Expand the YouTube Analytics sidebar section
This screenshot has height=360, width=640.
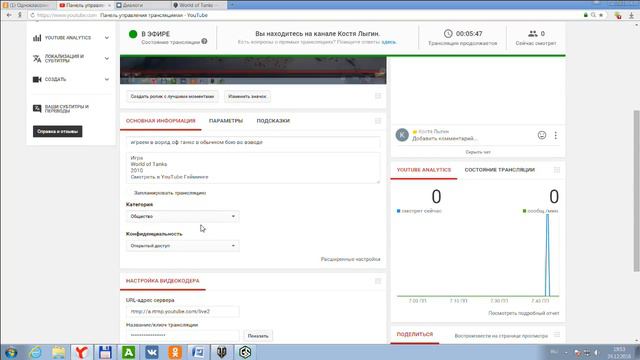pyautogui.click(x=107, y=38)
